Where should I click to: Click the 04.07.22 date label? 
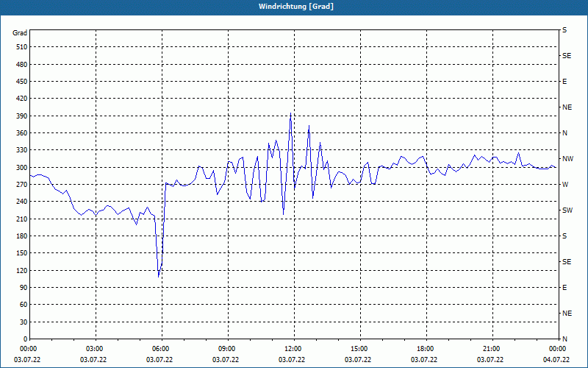tap(556, 360)
